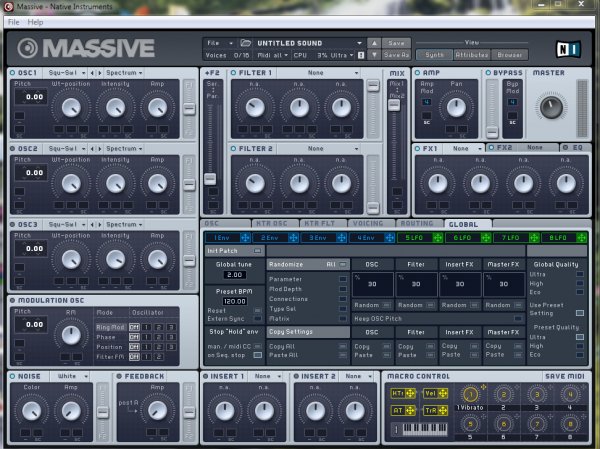
Task: Switch to the KTR FLT tab
Action: point(323,224)
